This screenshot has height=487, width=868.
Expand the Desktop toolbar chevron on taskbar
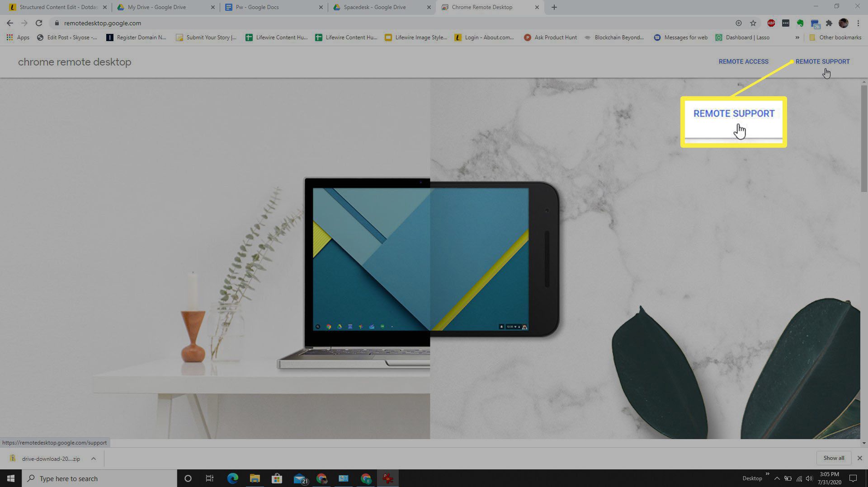767,474
